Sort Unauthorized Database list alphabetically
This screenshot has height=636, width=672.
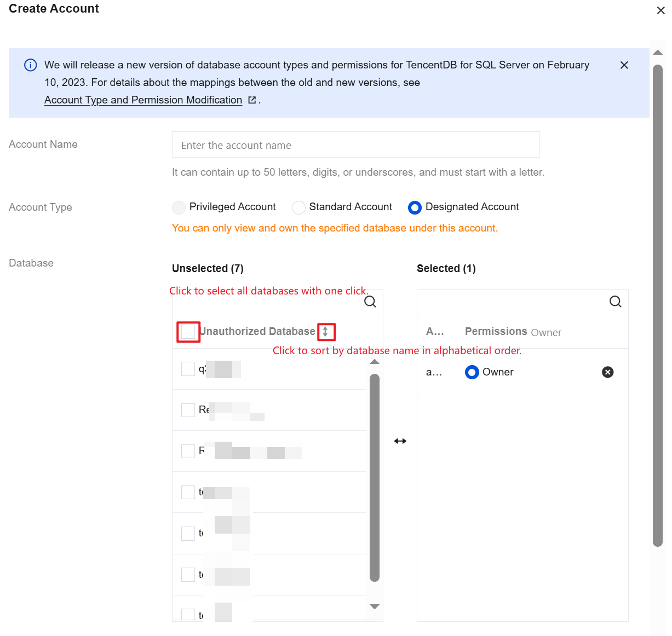(325, 332)
